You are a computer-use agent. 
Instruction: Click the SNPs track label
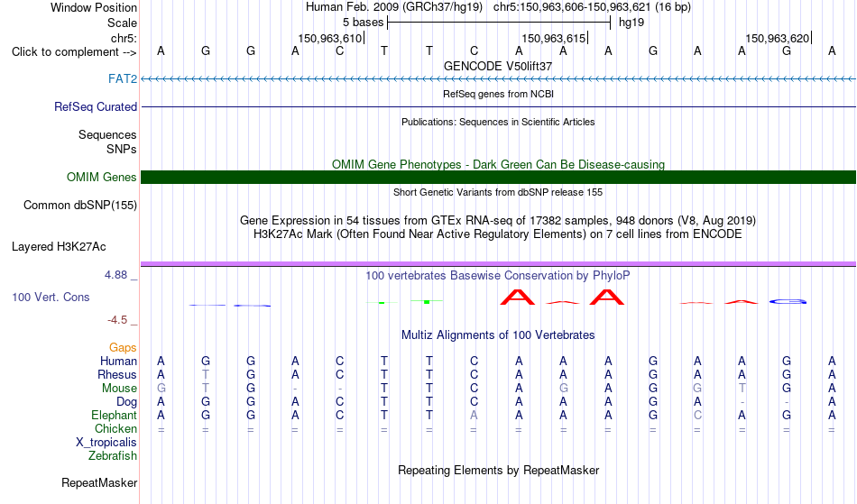[122, 149]
